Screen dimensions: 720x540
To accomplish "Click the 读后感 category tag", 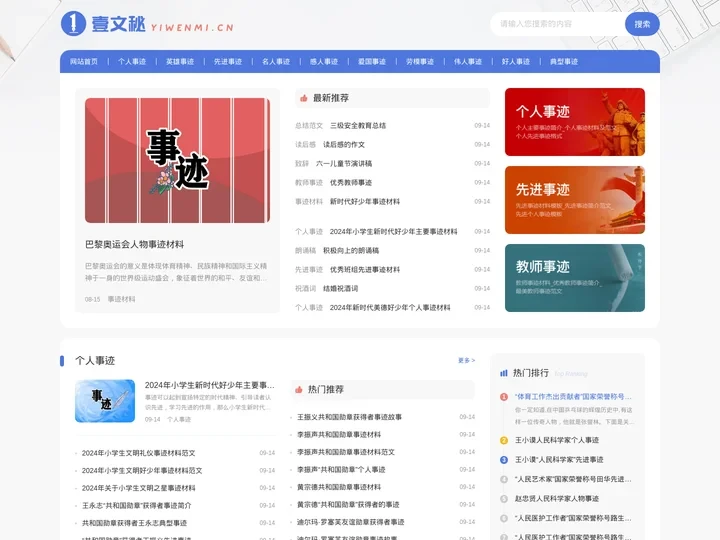I will click(x=305, y=145).
